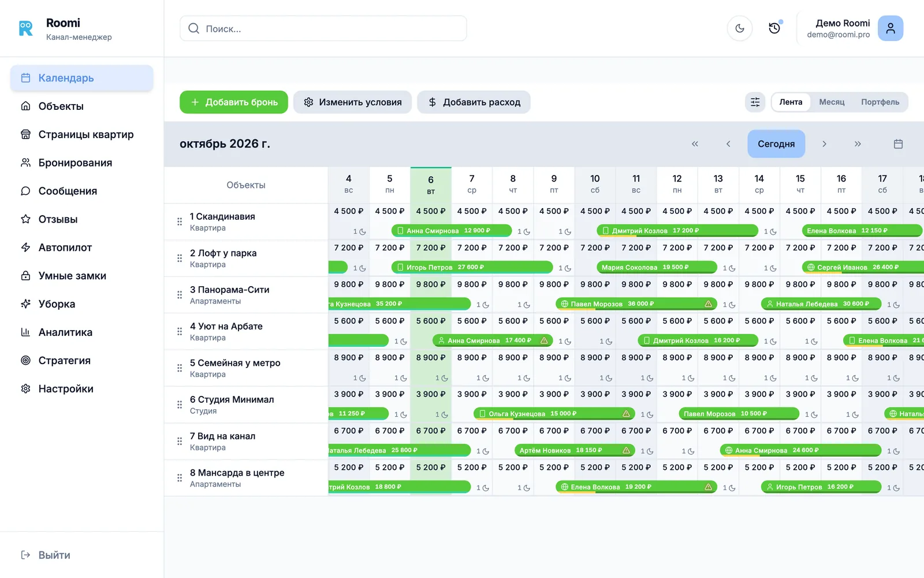Open Календарь in sidebar

(82, 78)
